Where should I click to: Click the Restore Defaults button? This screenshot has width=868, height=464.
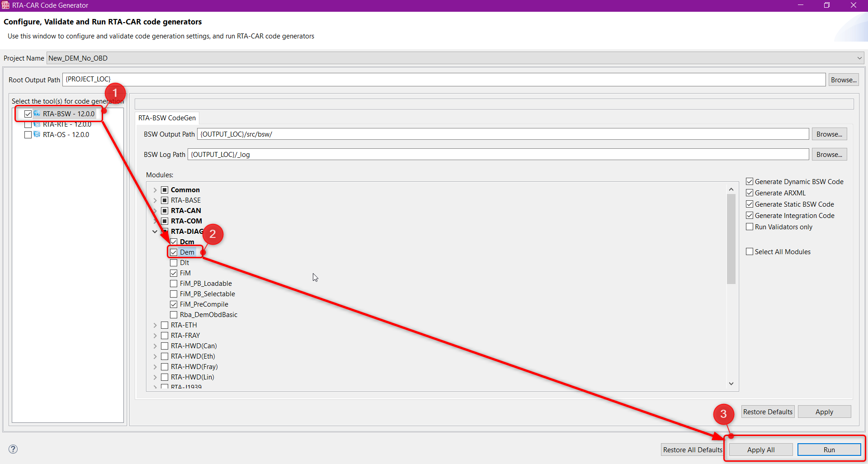pyautogui.click(x=768, y=412)
